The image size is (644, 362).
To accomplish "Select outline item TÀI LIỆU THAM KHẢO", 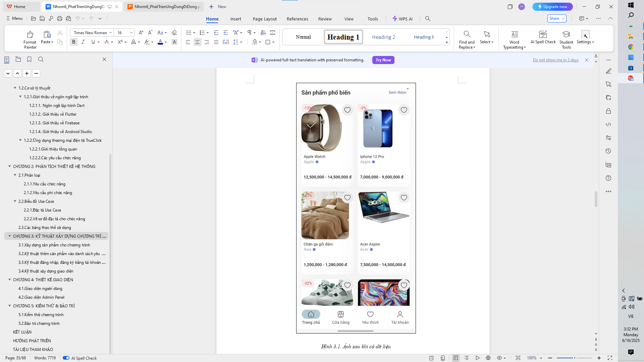I will click(33, 349).
